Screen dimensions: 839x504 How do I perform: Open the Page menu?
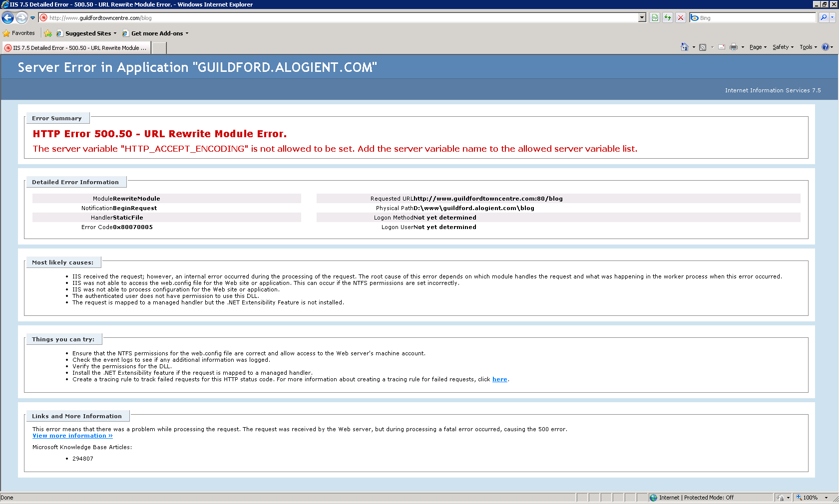[758, 47]
